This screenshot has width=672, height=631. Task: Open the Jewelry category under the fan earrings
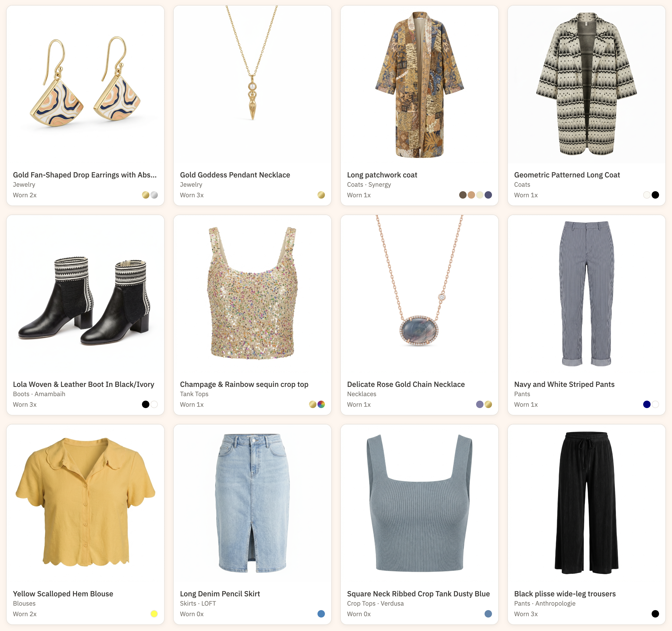tap(24, 184)
